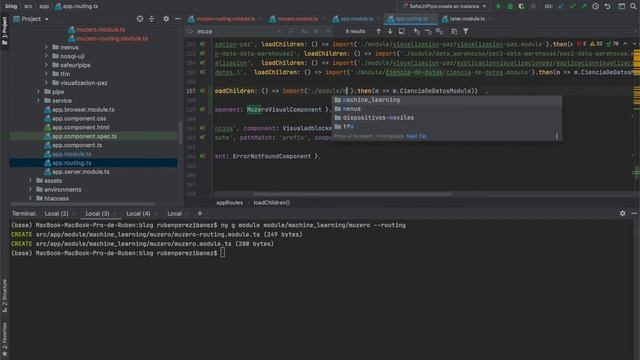Viewport: 640px width, 360px height.
Task: Toggle Words option in the search bar
Action: pos(316,31)
